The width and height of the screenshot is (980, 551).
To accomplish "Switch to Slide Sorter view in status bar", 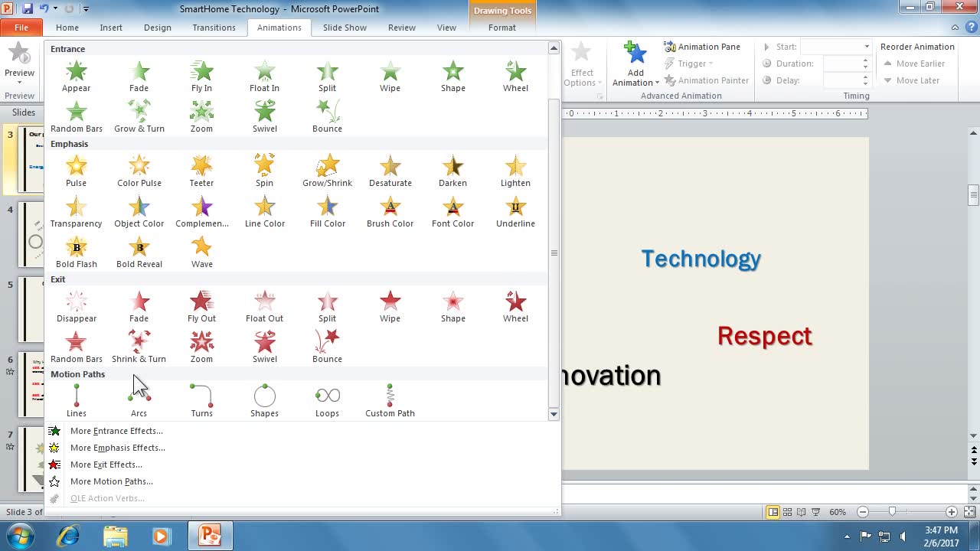I will click(x=787, y=512).
